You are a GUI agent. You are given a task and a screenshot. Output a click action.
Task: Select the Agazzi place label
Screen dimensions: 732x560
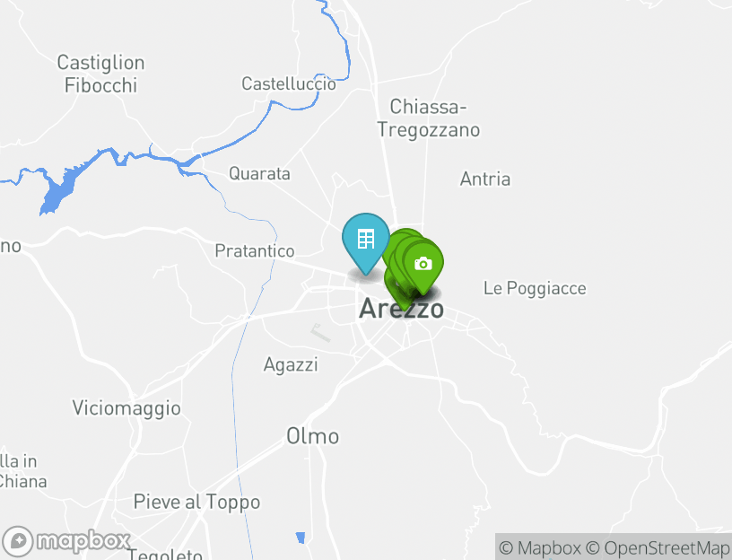tap(291, 364)
